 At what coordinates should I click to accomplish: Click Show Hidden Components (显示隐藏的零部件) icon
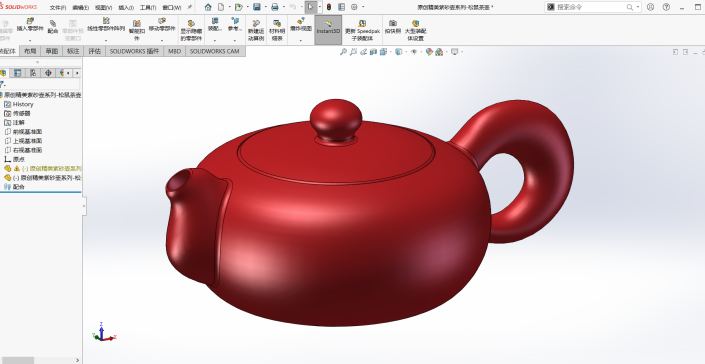coord(191,23)
